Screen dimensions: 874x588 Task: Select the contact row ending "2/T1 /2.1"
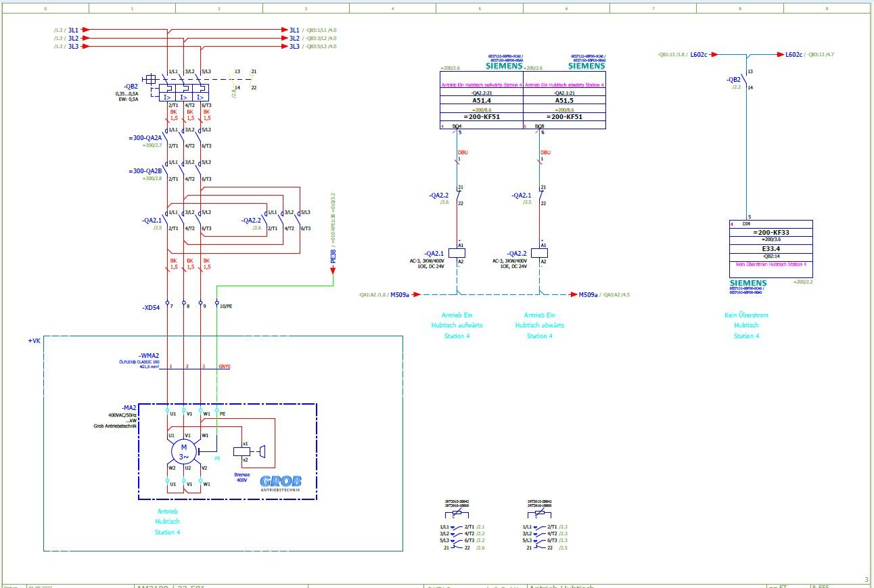pos(463,527)
